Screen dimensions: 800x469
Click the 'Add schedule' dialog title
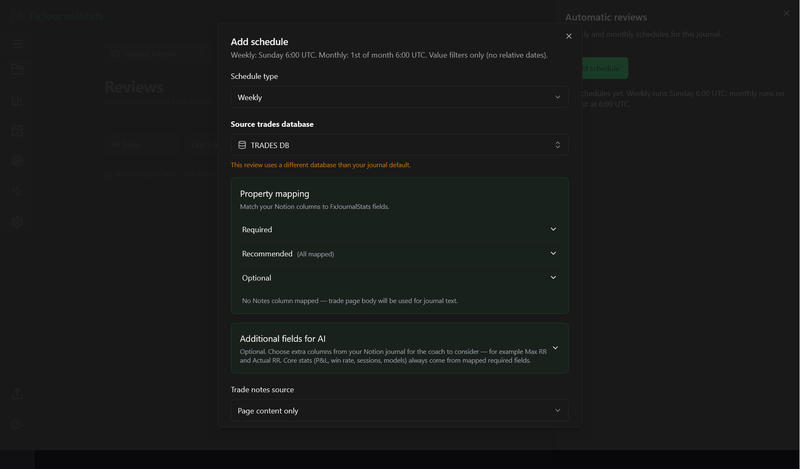pyautogui.click(x=259, y=42)
